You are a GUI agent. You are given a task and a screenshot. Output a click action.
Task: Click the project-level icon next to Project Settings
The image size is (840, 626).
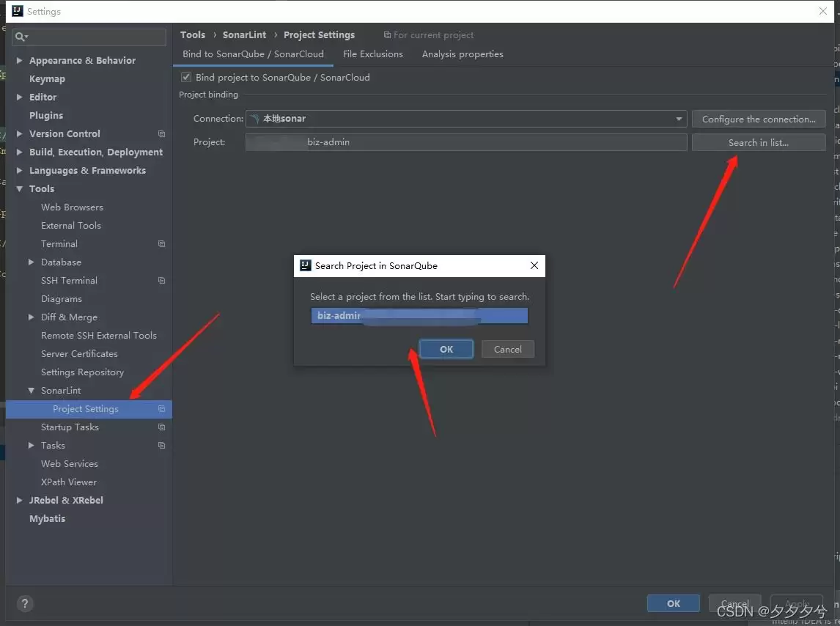pyautogui.click(x=161, y=409)
